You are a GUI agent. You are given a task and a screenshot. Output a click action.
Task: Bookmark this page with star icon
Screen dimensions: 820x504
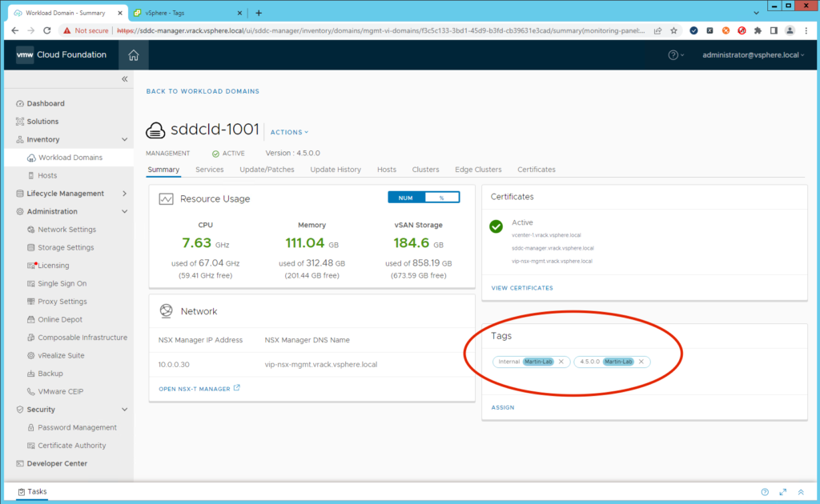(673, 30)
